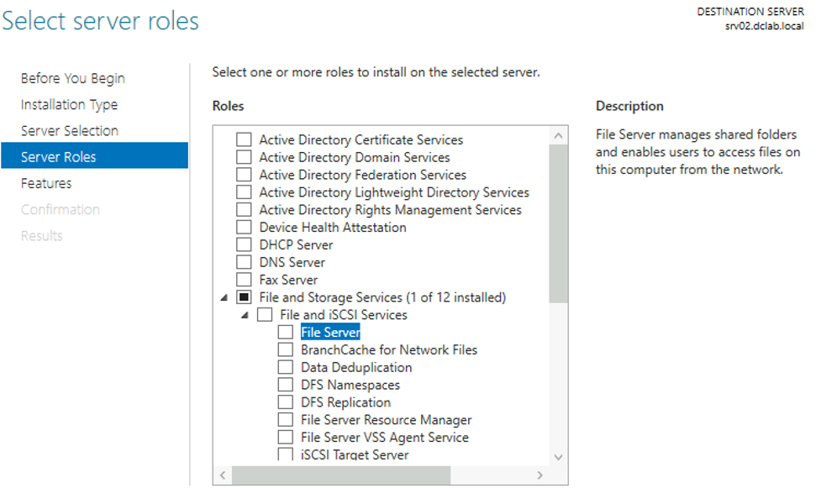821x504 pixels.
Task: Check File Server Resource Manager
Action: [x=286, y=419]
